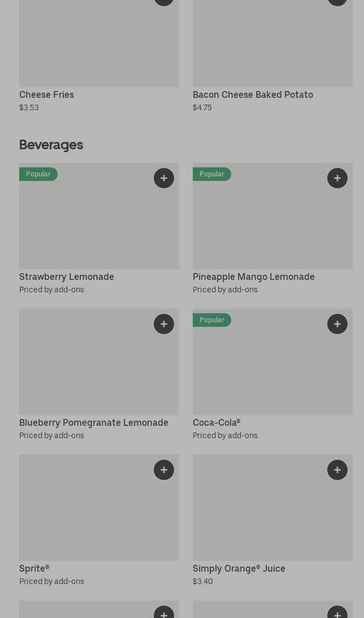Open the Pineapple Mango Lemonade photo
Image resolution: width=364 pixels, height=618 pixels.
coord(272,226)
